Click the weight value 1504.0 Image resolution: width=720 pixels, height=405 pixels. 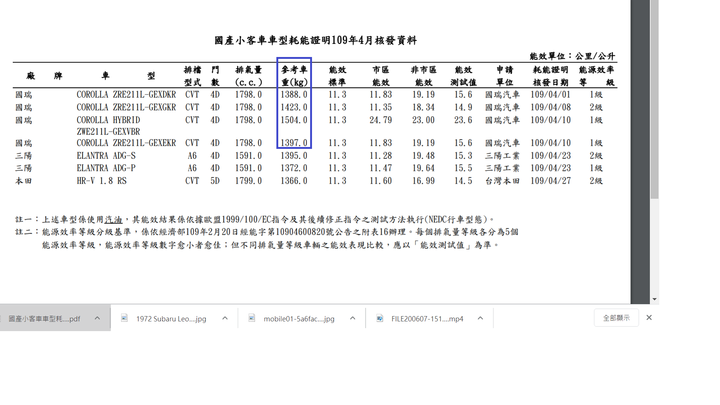[294, 120]
